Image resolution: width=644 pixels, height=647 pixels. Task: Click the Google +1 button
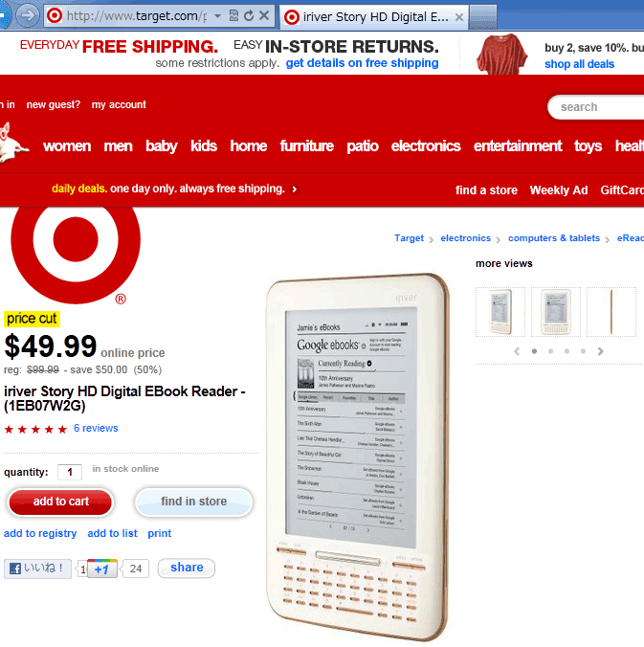click(x=101, y=569)
